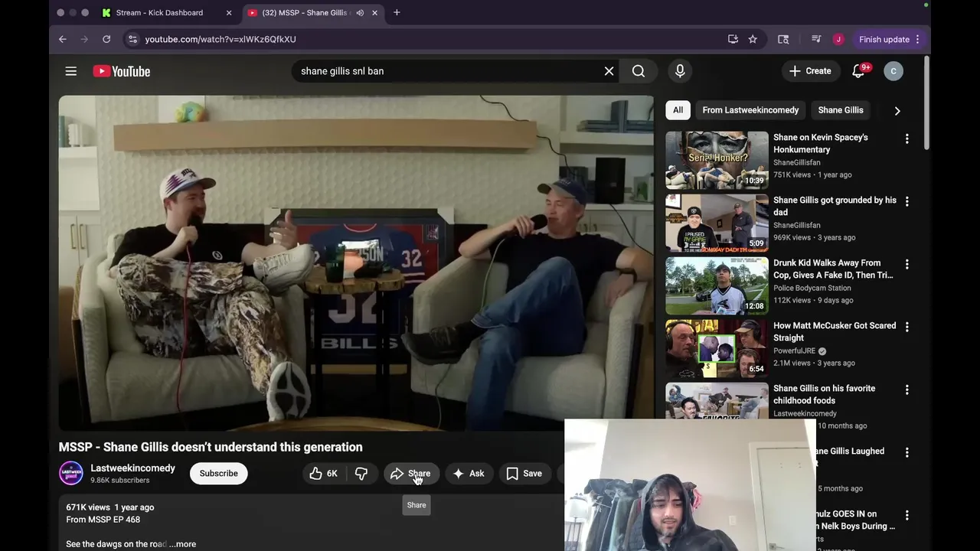Click the Ask button with sparkle icon

[469, 474]
